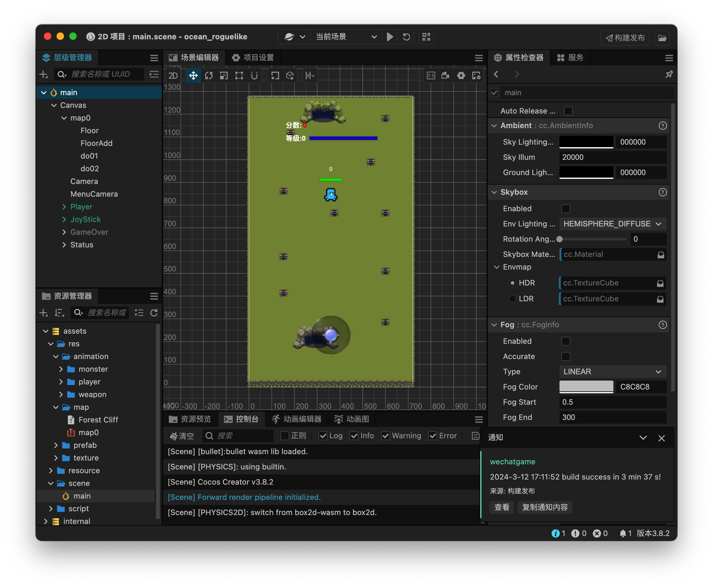
Task: Open Env Lighting HEMISPHERE_DIFFUSE dropdown
Action: tap(612, 224)
